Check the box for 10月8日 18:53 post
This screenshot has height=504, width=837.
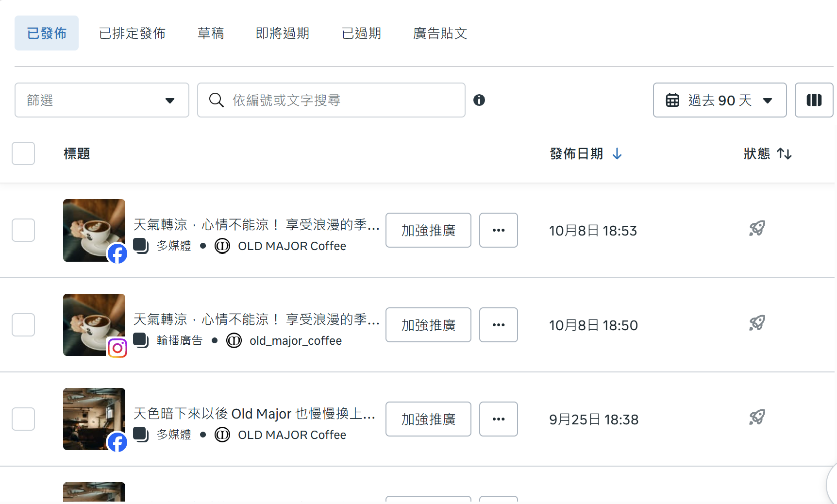(x=23, y=230)
